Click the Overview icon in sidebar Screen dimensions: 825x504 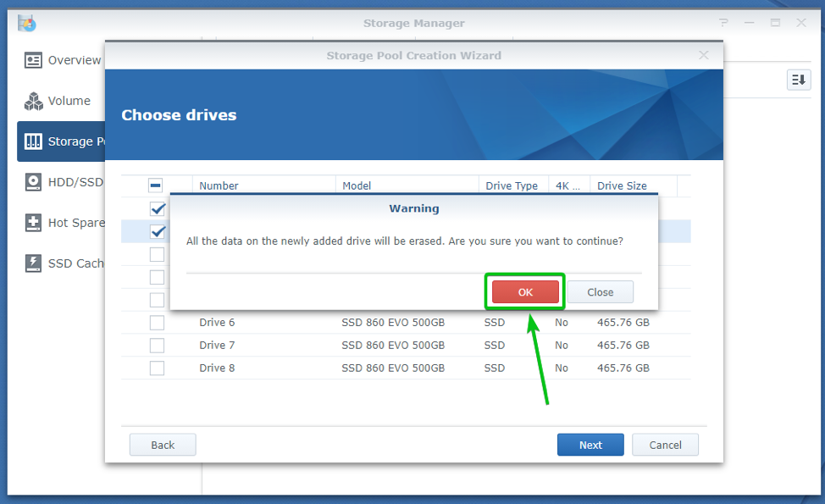click(x=33, y=60)
